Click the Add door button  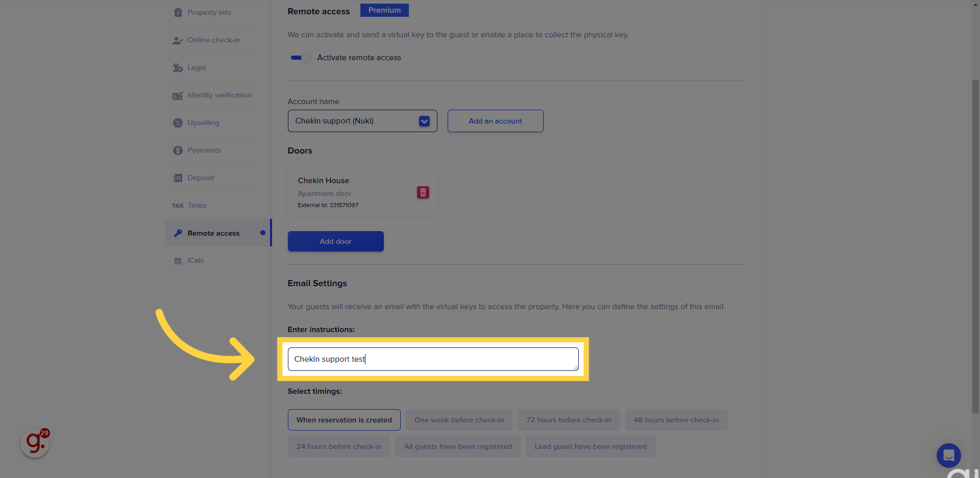point(335,241)
